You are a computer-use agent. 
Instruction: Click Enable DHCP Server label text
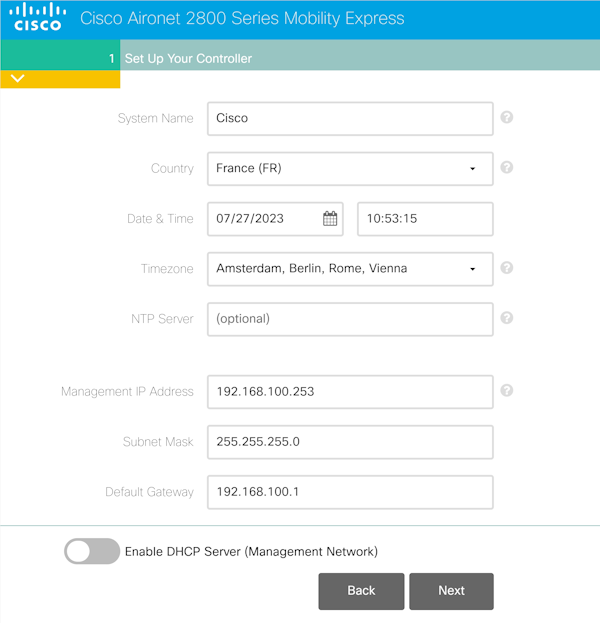[x=251, y=551]
